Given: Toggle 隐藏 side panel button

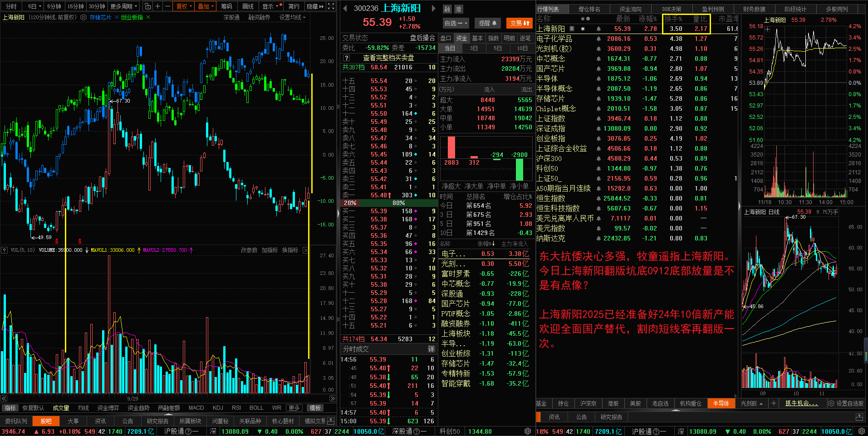Looking at the screenshot, I should coord(315,6).
